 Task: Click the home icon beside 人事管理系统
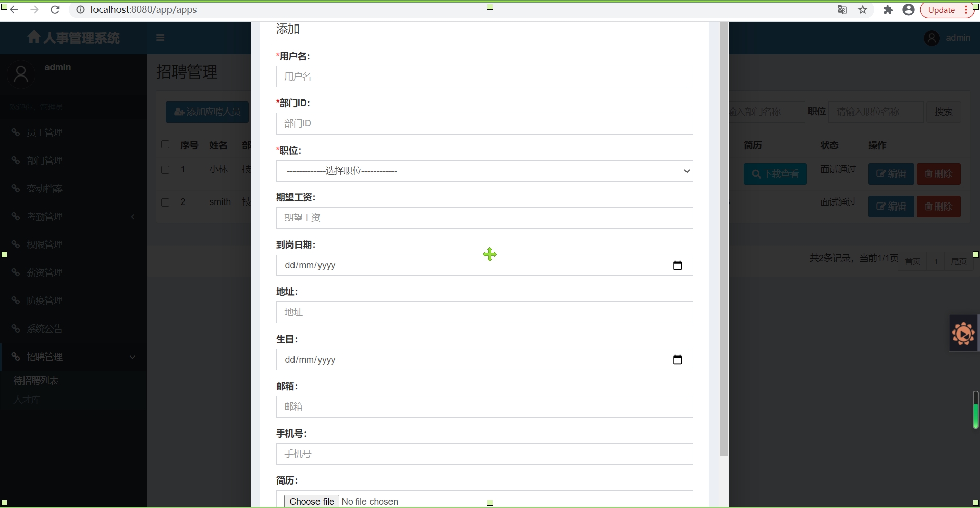[34, 37]
